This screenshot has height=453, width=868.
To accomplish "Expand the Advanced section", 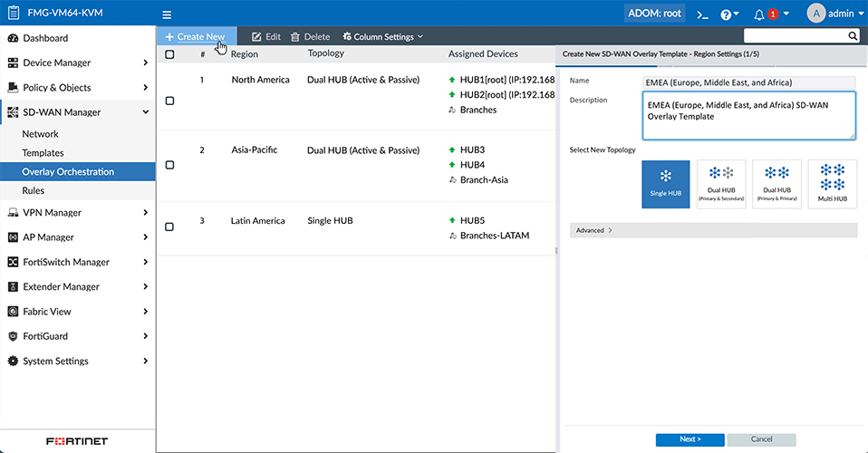I will click(714, 230).
